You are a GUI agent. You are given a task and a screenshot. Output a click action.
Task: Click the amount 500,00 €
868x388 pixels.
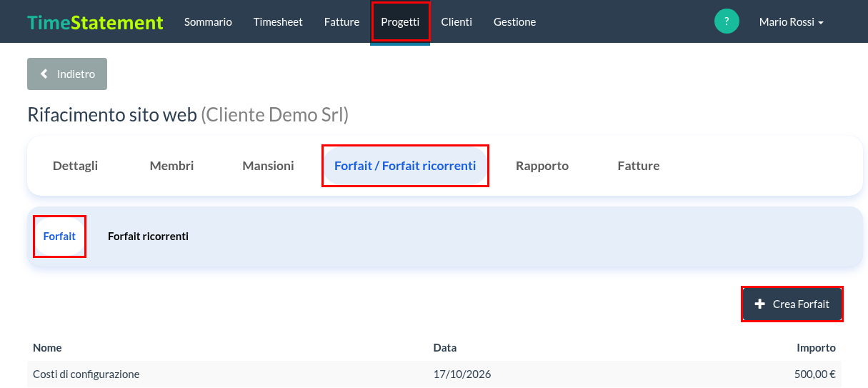point(815,374)
